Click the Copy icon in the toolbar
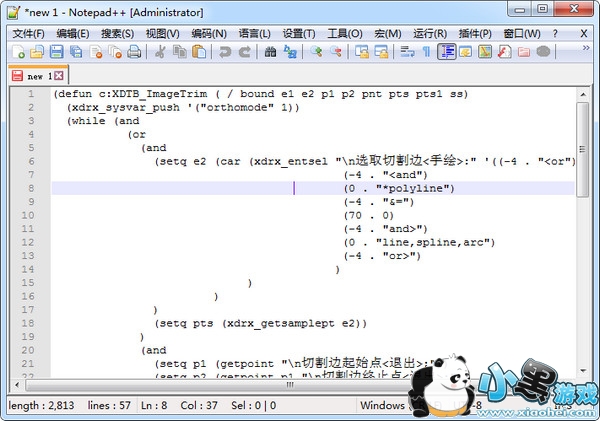 coord(179,51)
